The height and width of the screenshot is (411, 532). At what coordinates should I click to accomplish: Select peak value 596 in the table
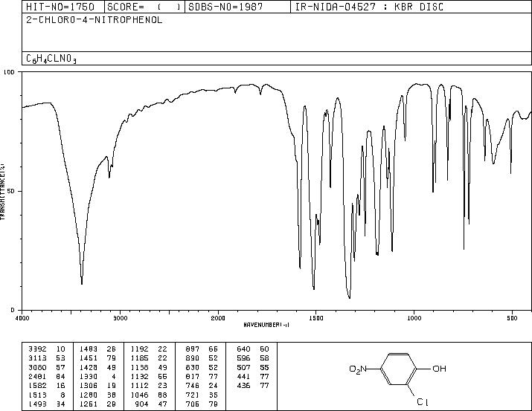point(243,358)
